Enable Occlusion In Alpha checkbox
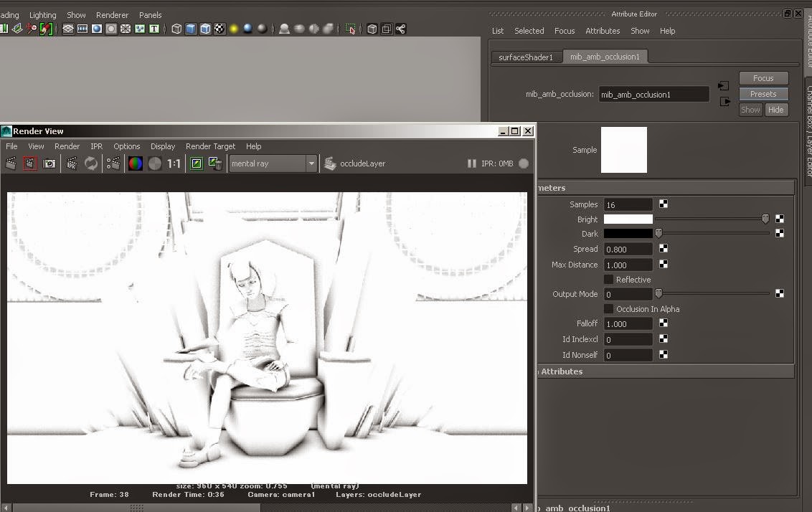The height and width of the screenshot is (512, 812). (x=609, y=309)
